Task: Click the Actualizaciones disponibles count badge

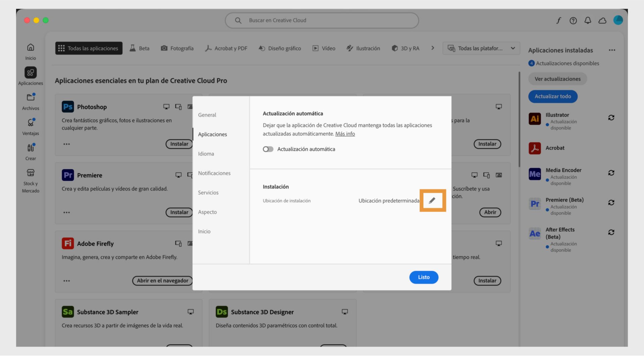Action: click(531, 63)
